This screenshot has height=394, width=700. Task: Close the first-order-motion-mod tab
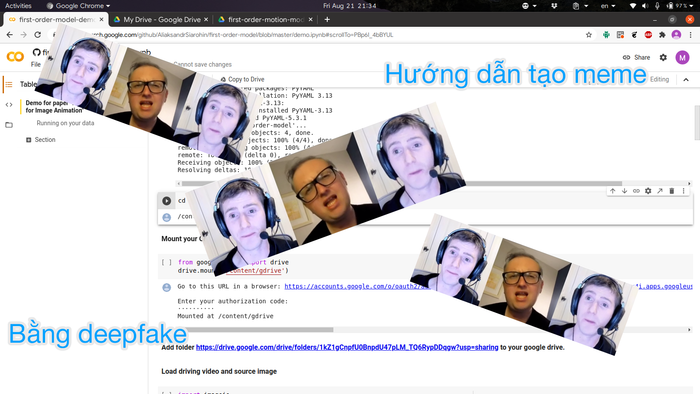310,20
